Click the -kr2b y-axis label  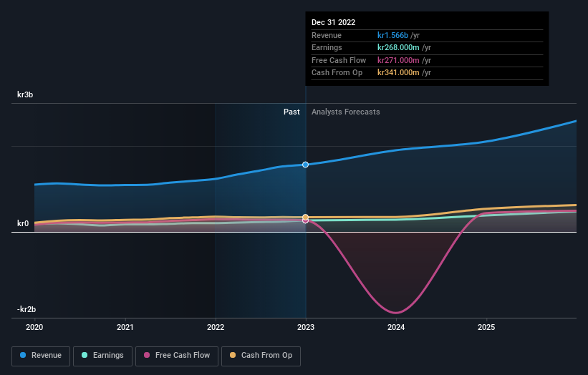[26, 309]
